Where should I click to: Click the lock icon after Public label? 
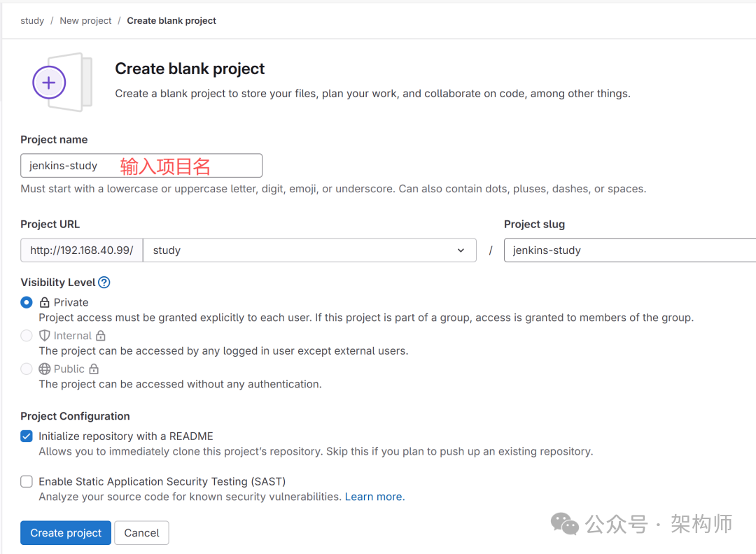pos(94,369)
